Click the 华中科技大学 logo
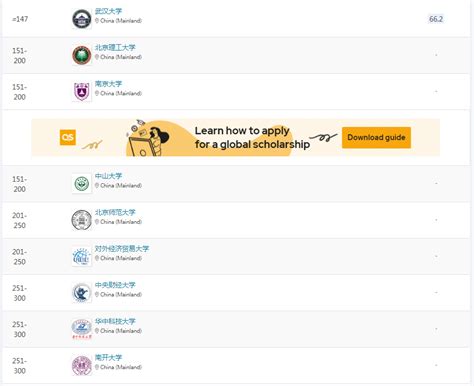Screen dimensions: 474x386 82,329
